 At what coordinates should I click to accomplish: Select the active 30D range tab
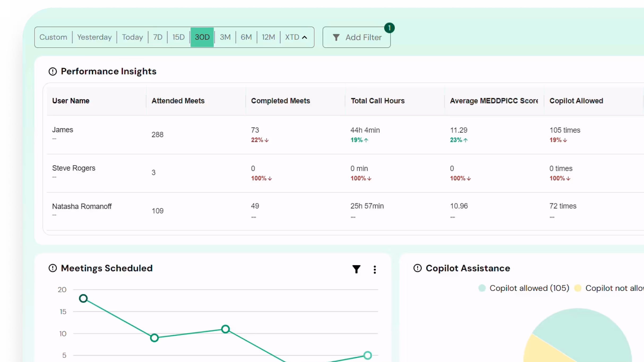tap(202, 37)
